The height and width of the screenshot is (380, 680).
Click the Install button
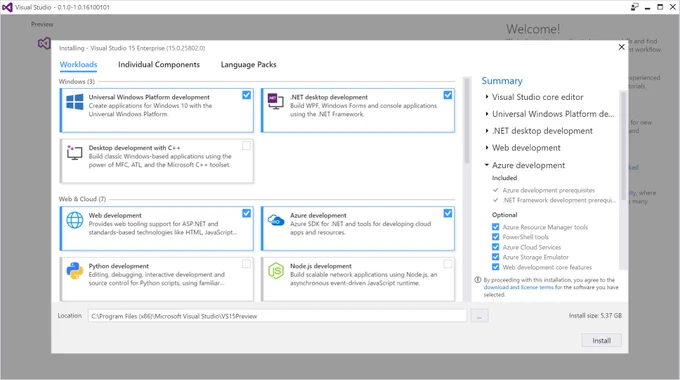(601, 341)
